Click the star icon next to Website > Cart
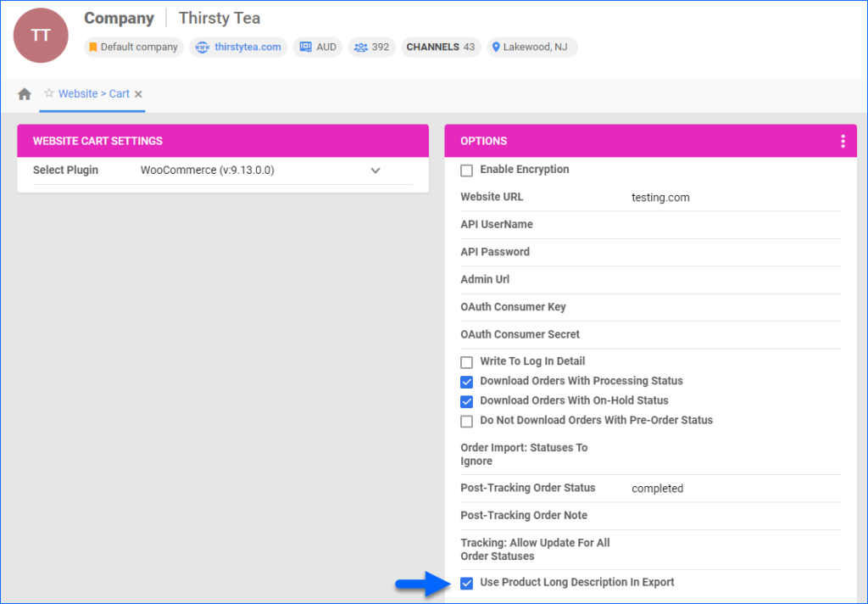 pos(48,94)
